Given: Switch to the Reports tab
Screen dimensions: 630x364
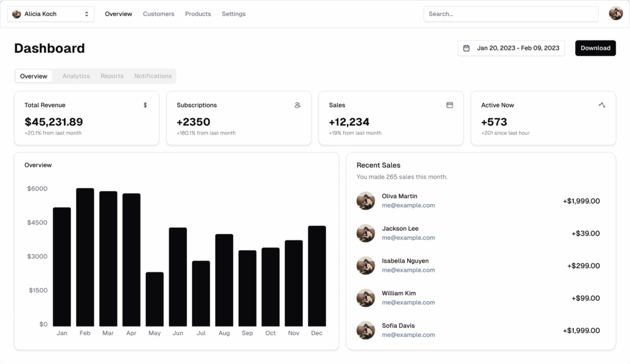Looking at the screenshot, I should point(112,76).
